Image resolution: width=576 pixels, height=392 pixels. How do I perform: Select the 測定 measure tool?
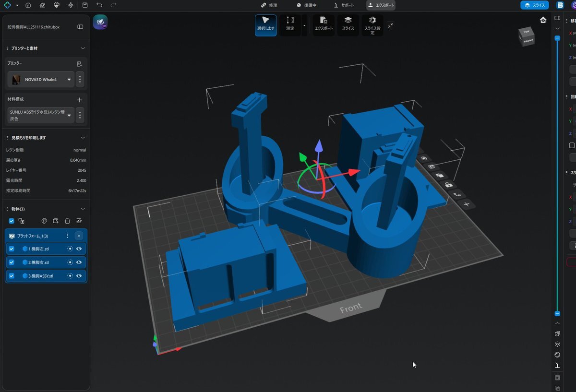(290, 24)
